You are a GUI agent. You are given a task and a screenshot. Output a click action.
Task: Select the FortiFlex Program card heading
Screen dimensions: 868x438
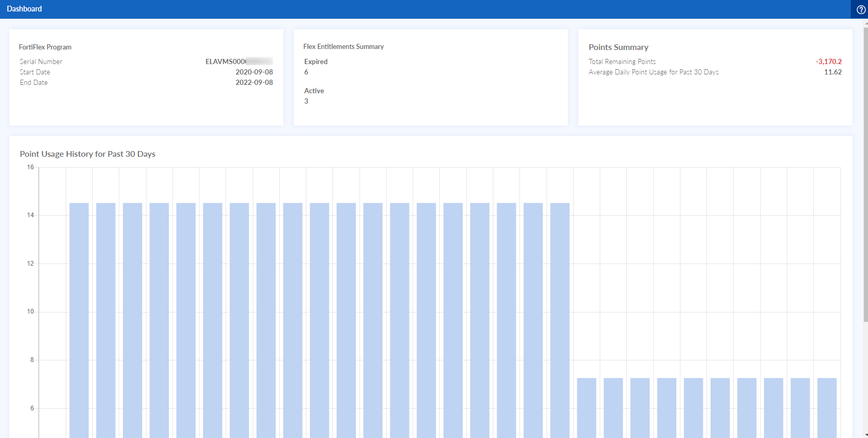click(x=45, y=47)
